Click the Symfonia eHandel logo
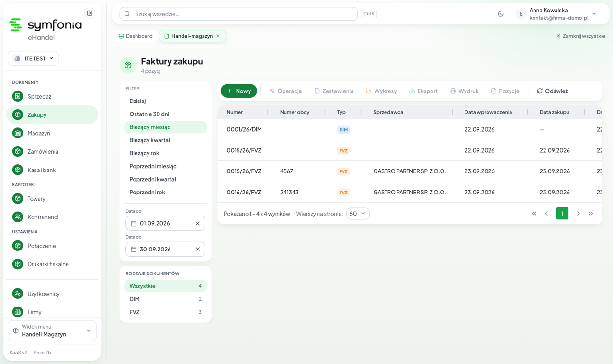Image resolution: width=613 pixels, height=364 pixels. coord(45,29)
